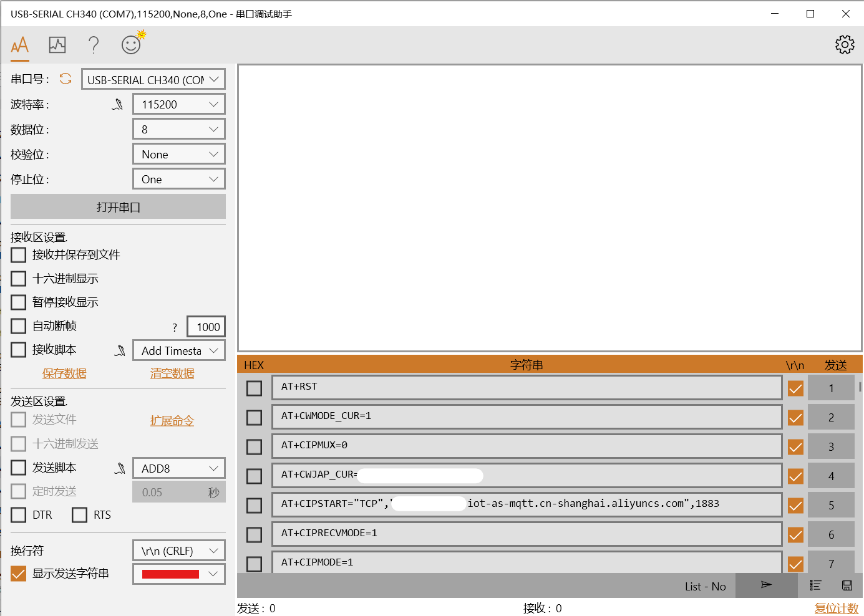Screen dimensions: 864x616
Task: Select the AA text mode tab
Action: [x=19, y=44]
